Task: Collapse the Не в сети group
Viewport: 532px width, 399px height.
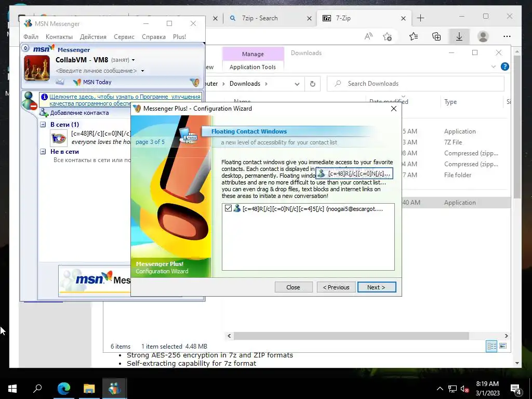Action: pos(43,152)
